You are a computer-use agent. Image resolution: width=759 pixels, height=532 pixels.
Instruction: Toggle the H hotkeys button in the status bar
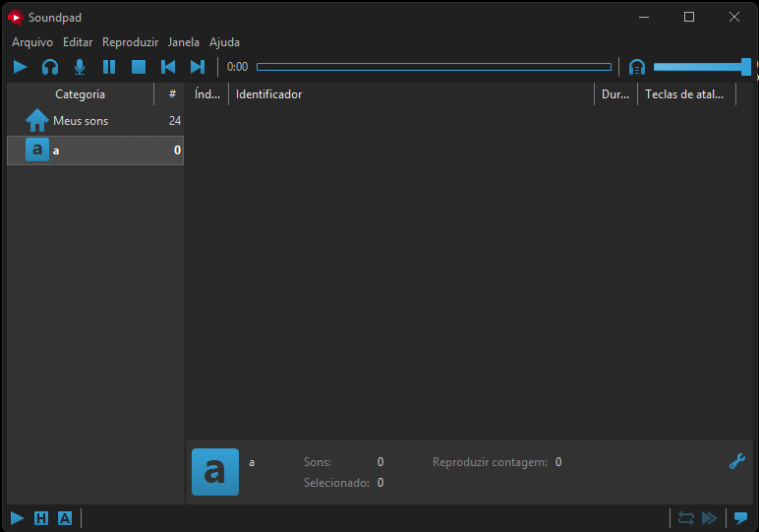[x=41, y=518]
